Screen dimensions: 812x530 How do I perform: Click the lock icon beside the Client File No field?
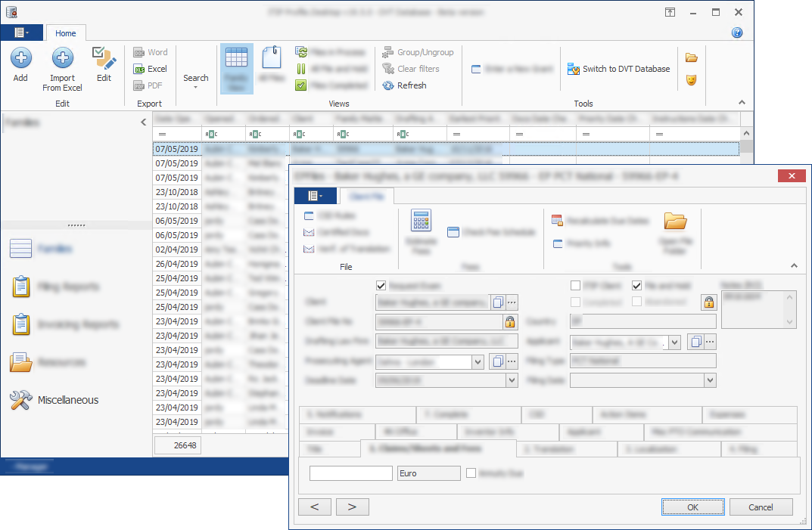(510, 322)
